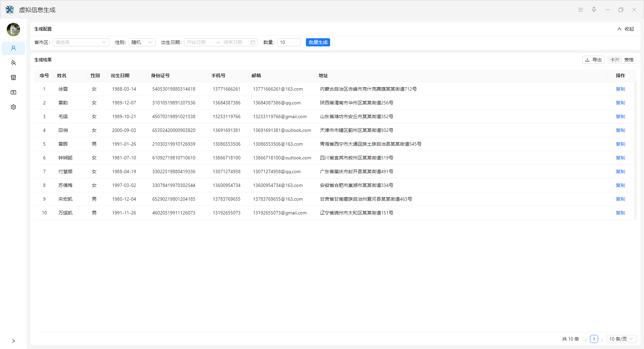Open the settings gear in sidebar
The image size is (644, 349).
(x=13, y=107)
